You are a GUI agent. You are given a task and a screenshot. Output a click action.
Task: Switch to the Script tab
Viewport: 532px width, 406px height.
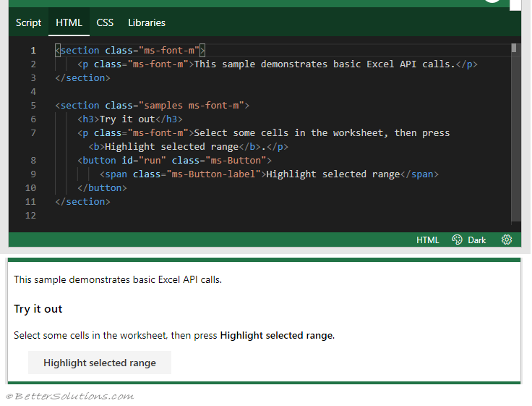click(x=29, y=22)
